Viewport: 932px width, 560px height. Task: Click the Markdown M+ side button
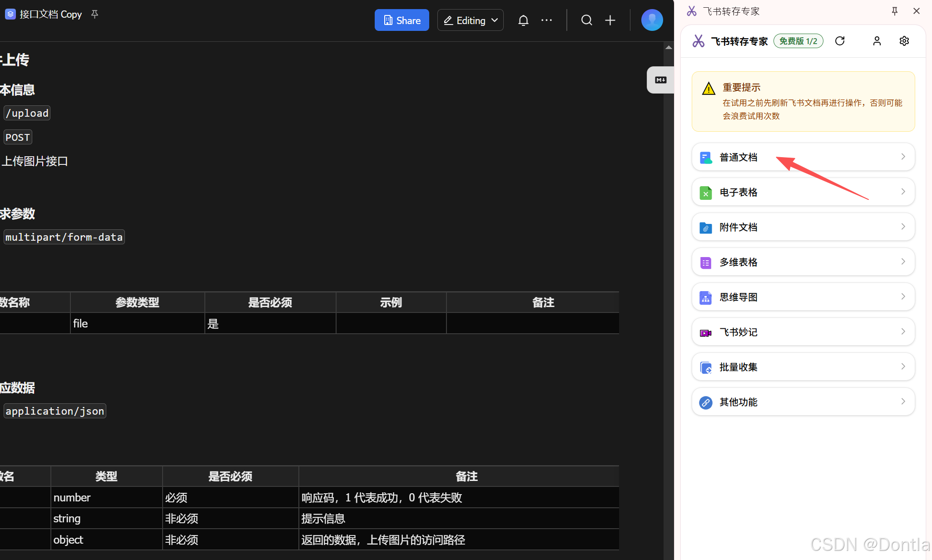(660, 80)
